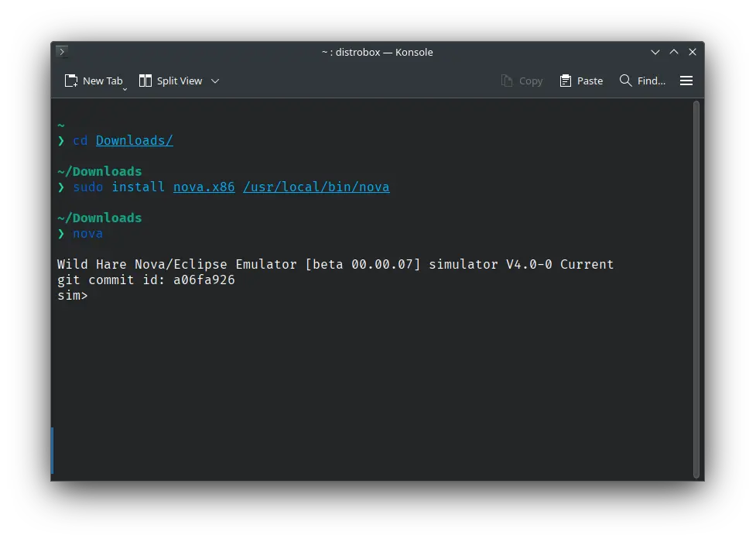Viewport: 756px width, 542px height.
Task: Maximize the Konsole window
Action: (674, 52)
